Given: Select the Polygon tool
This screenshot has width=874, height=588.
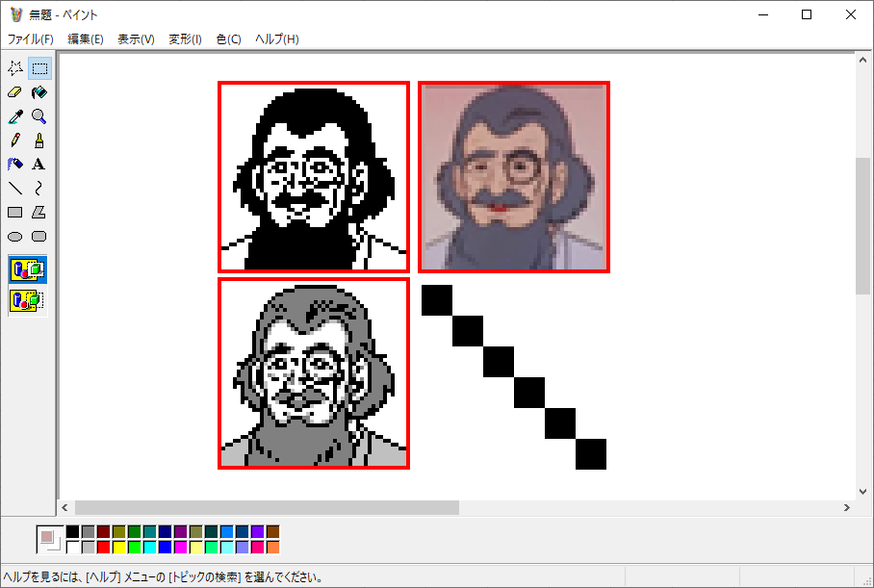Looking at the screenshot, I should point(39,213).
